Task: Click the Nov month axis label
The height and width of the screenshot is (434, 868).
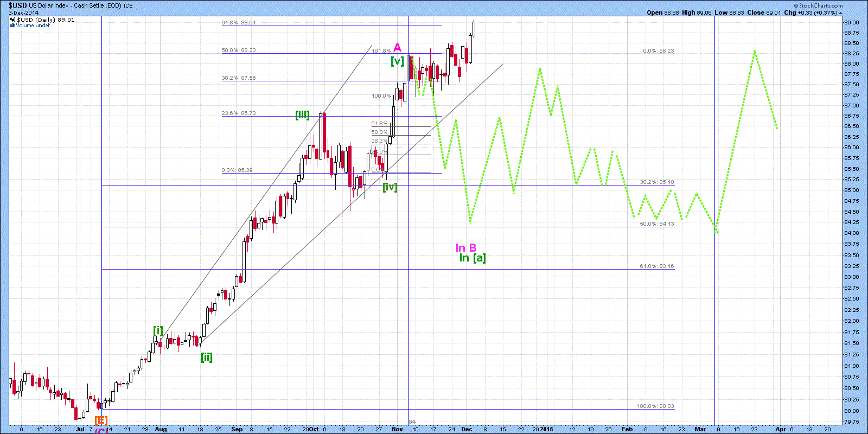Action: (397, 429)
